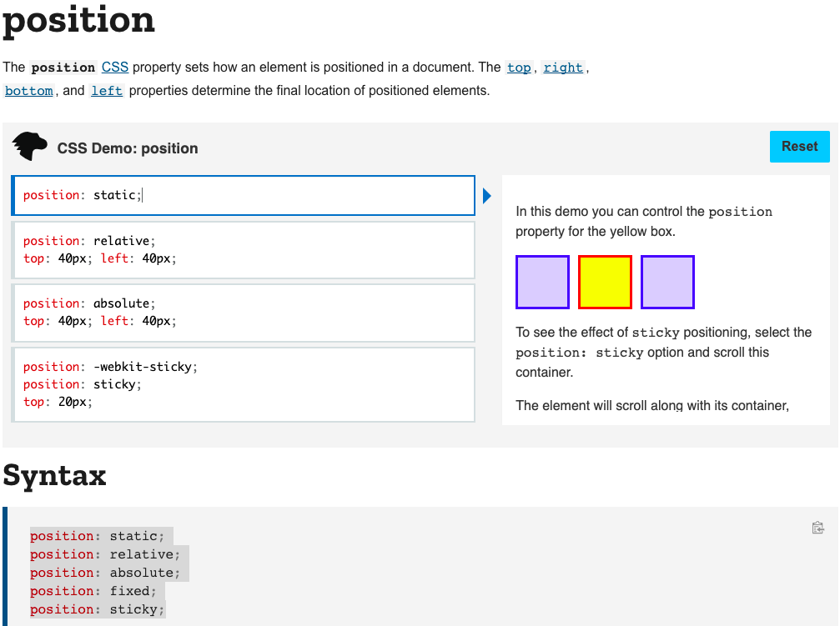Image resolution: width=840 pixels, height=626 pixels.
Task: Click the yellow box in the demo
Action: click(x=605, y=282)
